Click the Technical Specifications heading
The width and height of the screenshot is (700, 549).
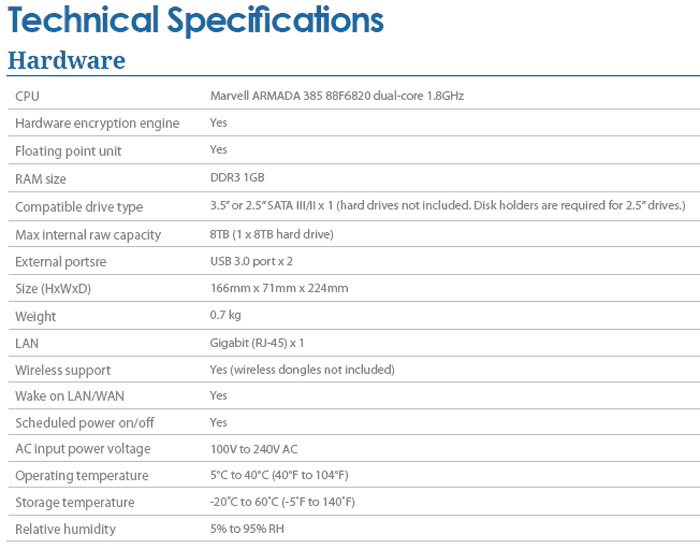pos(194,20)
